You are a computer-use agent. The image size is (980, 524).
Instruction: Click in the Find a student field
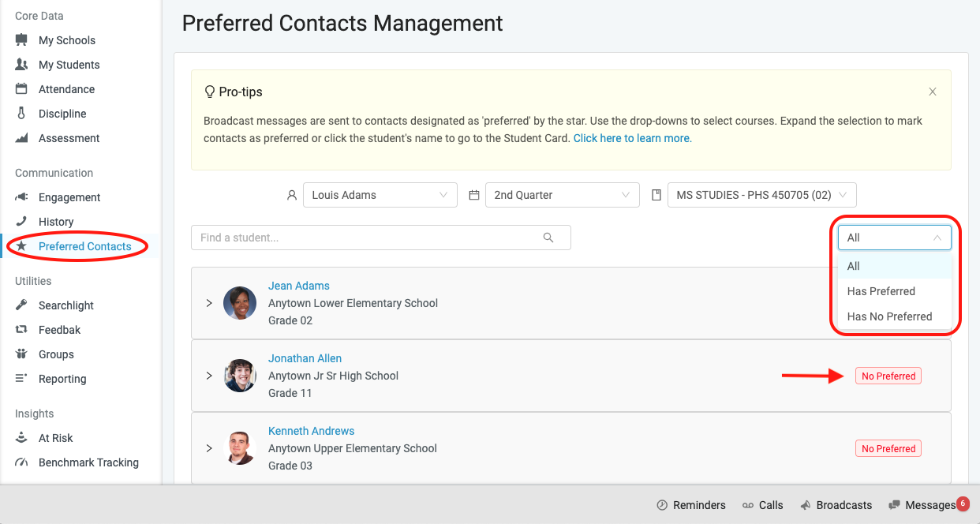(381, 238)
